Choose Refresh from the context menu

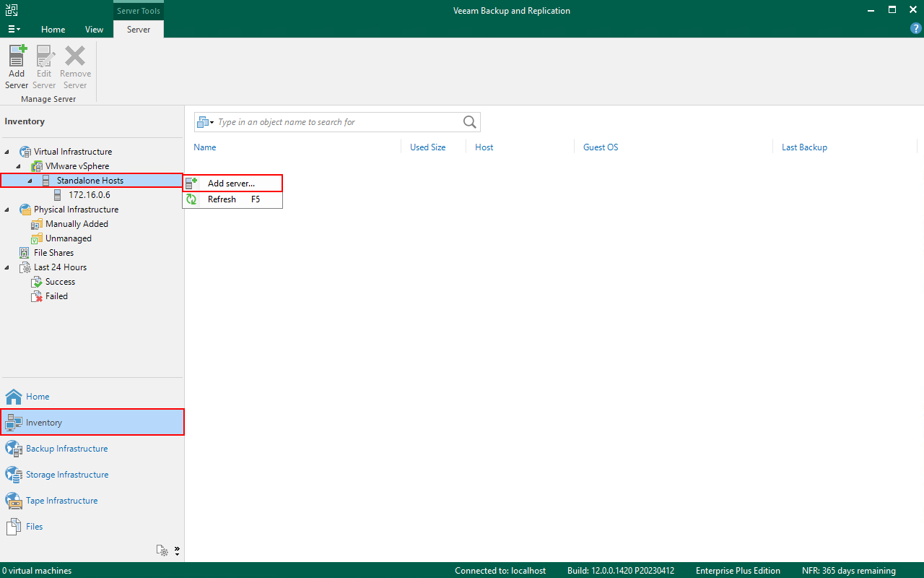point(232,199)
